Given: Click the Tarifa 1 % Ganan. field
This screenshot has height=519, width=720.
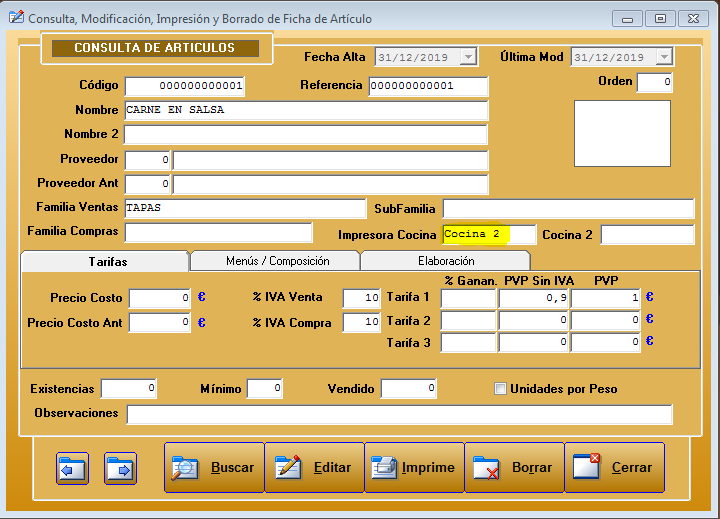Looking at the screenshot, I should pyautogui.click(x=468, y=299).
